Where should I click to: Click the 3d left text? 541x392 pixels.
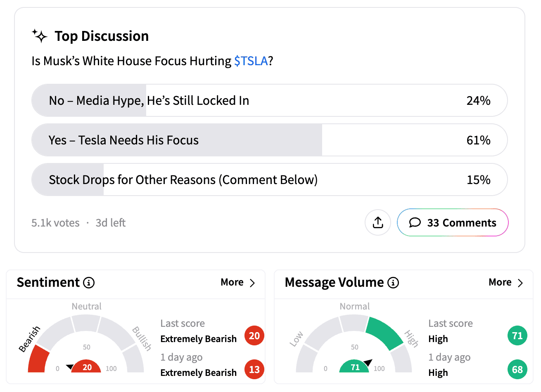(111, 223)
